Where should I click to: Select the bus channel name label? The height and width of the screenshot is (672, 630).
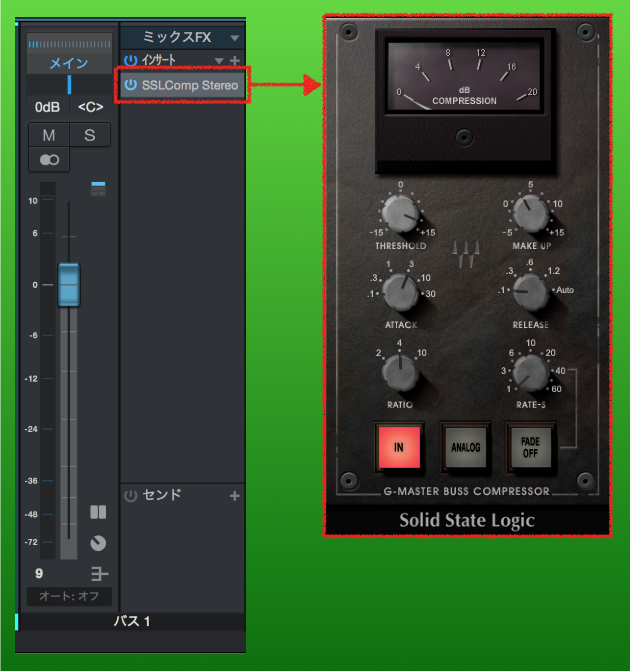tap(132, 621)
